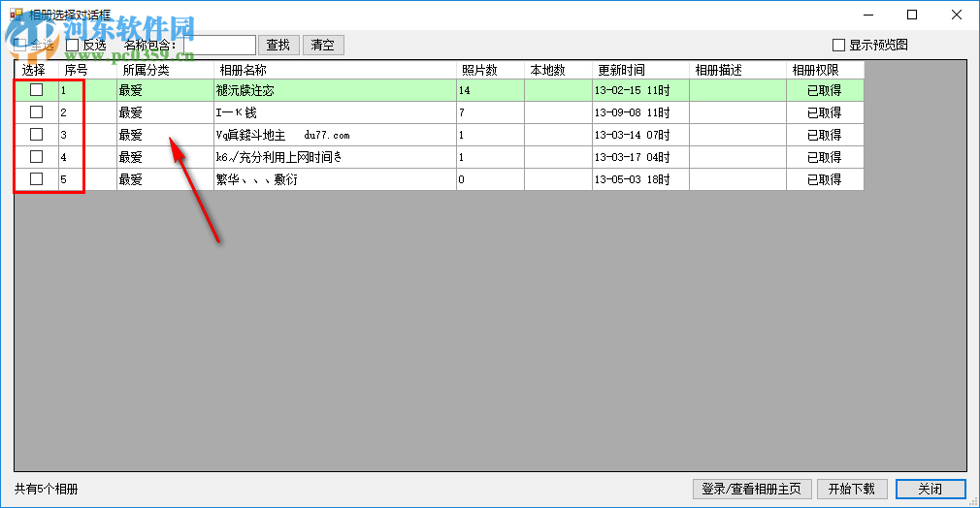980x508 pixels.
Task: Check the box for album row 5
Action: (x=37, y=179)
